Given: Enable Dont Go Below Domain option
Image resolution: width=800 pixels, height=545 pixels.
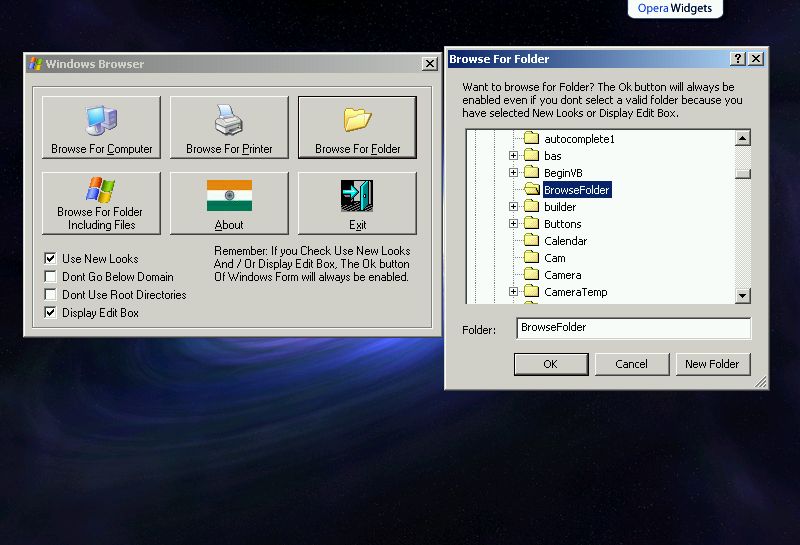Looking at the screenshot, I should point(50,277).
